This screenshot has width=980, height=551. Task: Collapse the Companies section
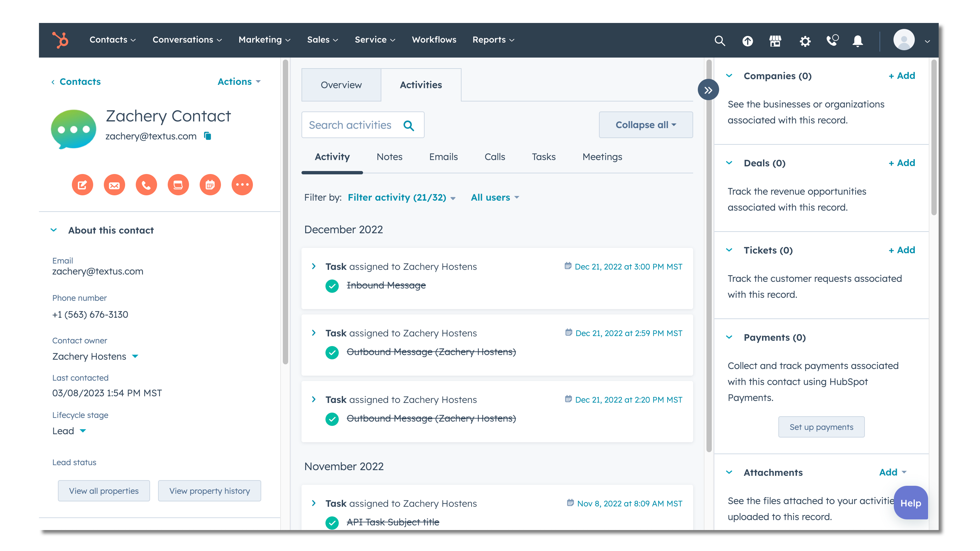tap(729, 76)
